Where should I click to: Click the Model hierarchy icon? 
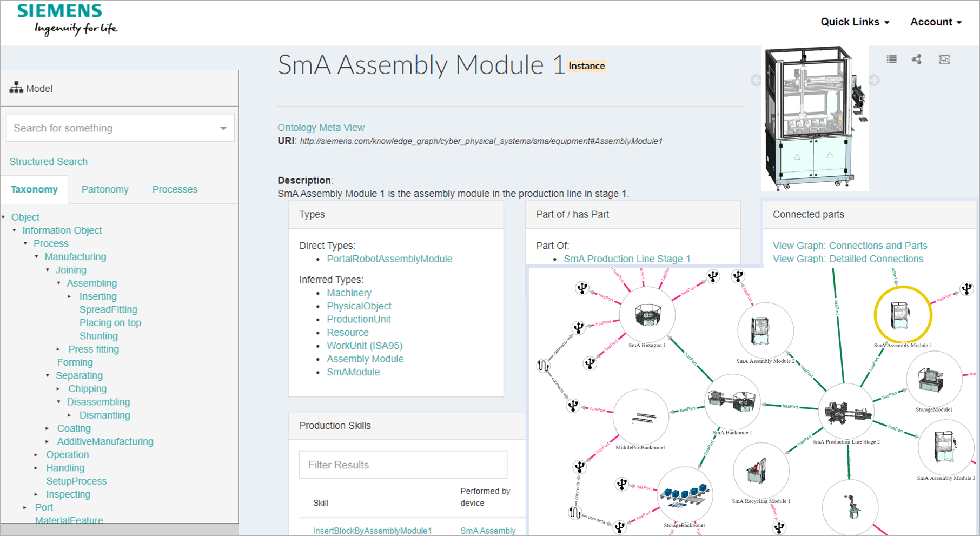(16, 87)
